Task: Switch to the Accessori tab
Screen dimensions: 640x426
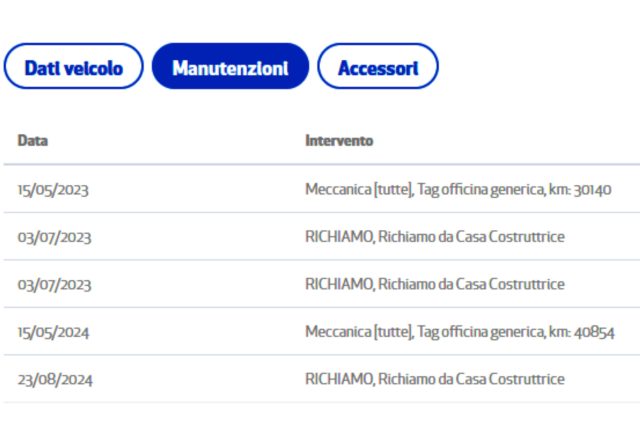Action: point(378,66)
